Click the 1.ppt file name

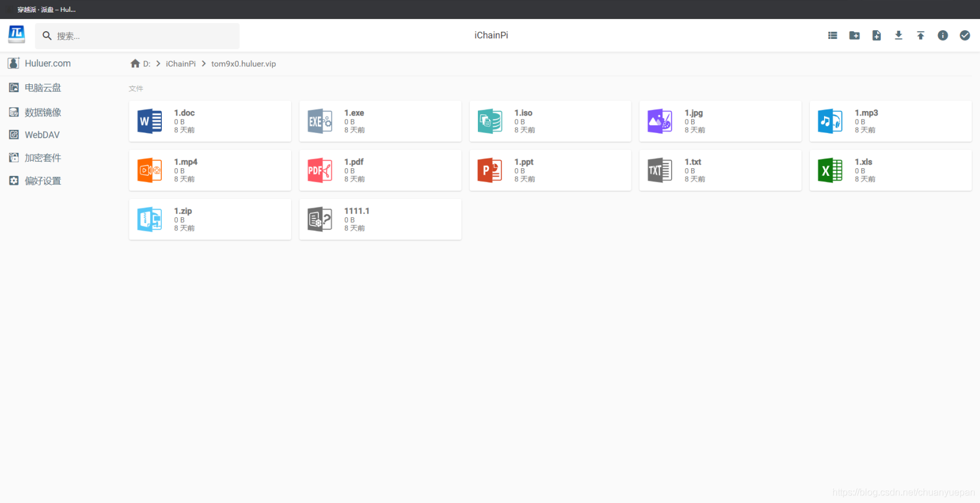(x=524, y=162)
